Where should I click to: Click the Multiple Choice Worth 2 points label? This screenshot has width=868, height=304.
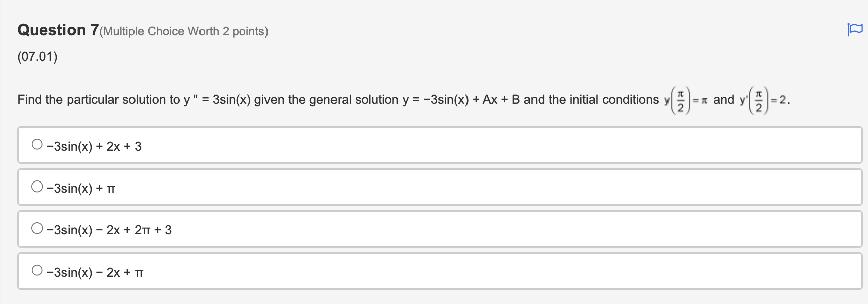click(184, 31)
